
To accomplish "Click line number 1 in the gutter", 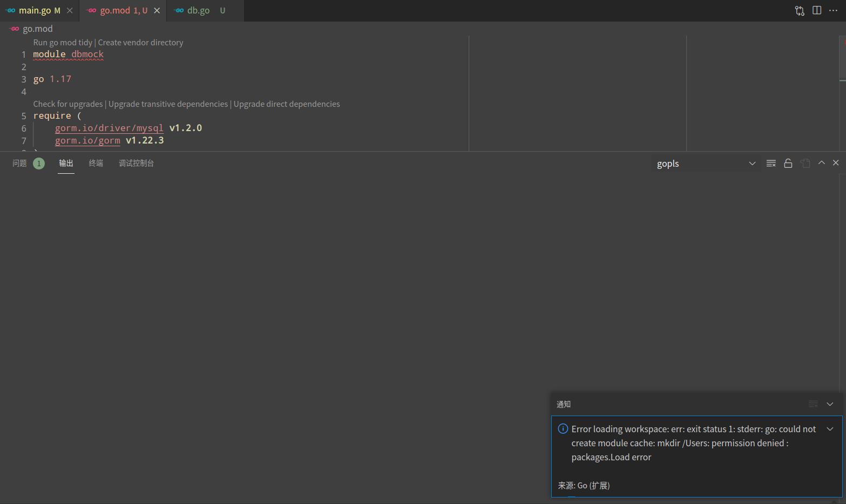I will click(x=24, y=55).
